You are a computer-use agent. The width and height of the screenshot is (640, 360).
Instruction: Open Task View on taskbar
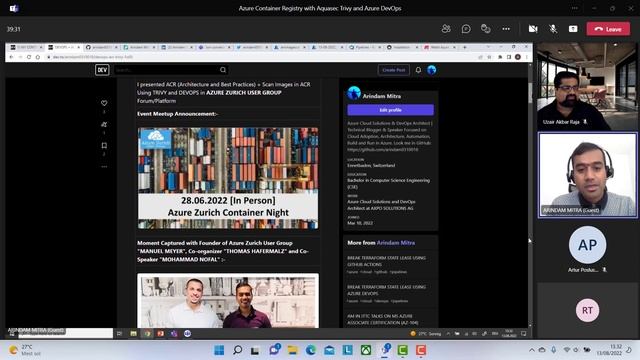pyautogui.click(x=256, y=350)
